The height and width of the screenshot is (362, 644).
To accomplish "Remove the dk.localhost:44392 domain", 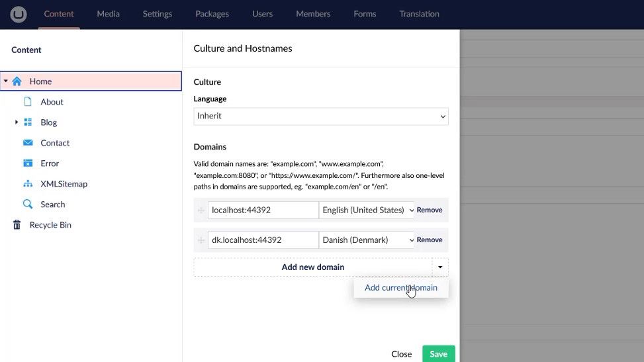I will pos(429,240).
